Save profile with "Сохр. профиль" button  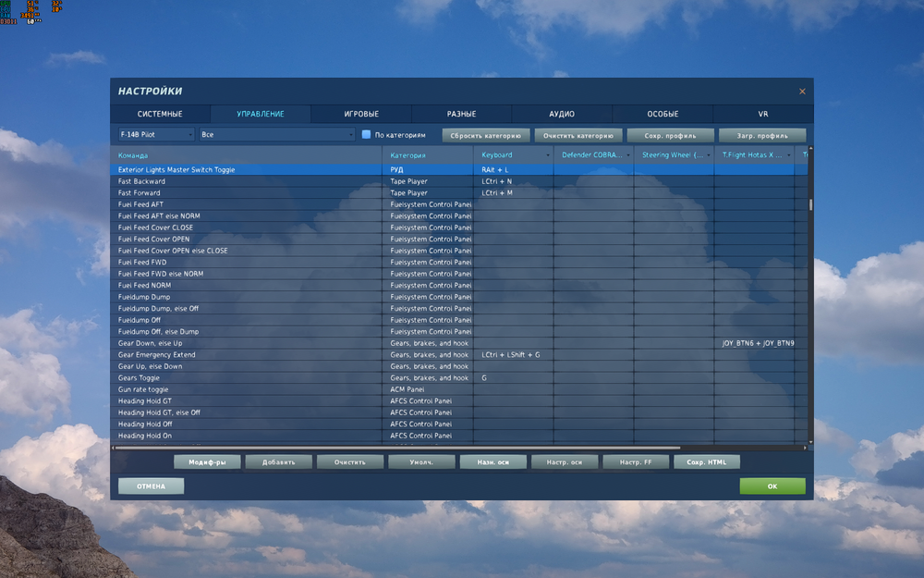pos(670,134)
